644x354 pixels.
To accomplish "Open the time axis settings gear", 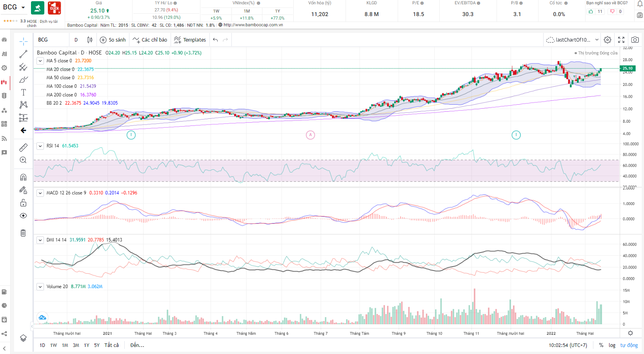I will click(x=630, y=333).
